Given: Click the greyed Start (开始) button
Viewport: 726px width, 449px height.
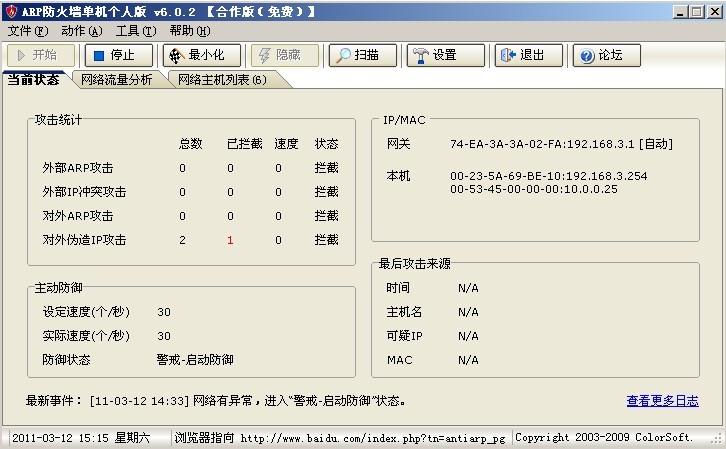Looking at the screenshot, I should click(41, 56).
